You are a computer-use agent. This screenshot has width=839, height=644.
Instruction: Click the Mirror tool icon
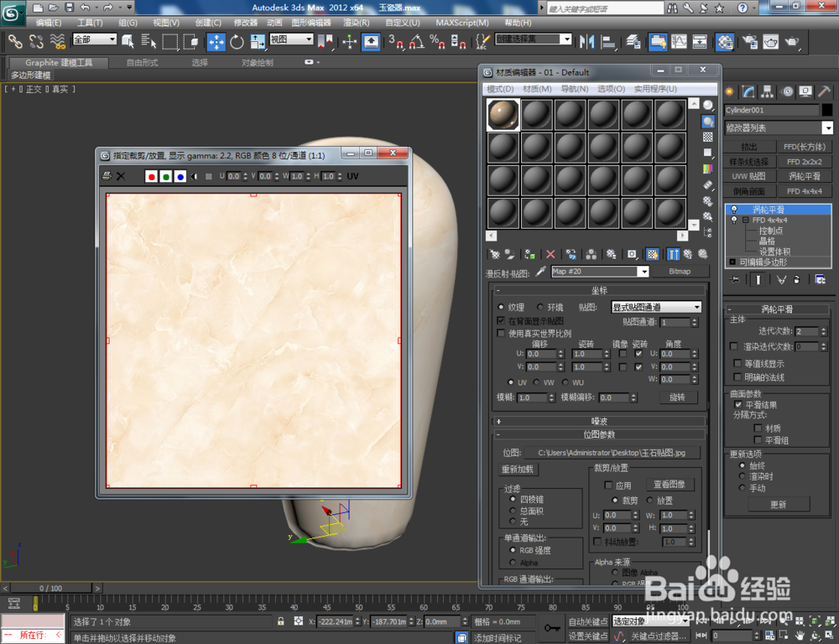coord(587,42)
